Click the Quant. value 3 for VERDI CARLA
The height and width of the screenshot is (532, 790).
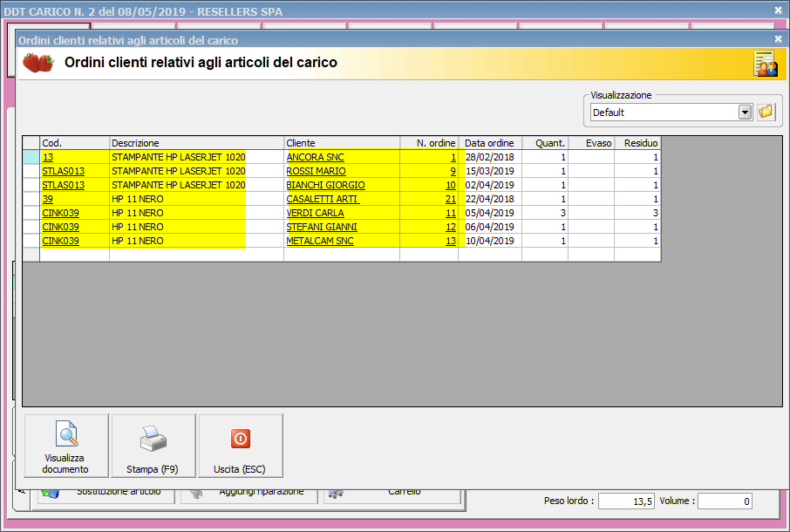coord(545,213)
